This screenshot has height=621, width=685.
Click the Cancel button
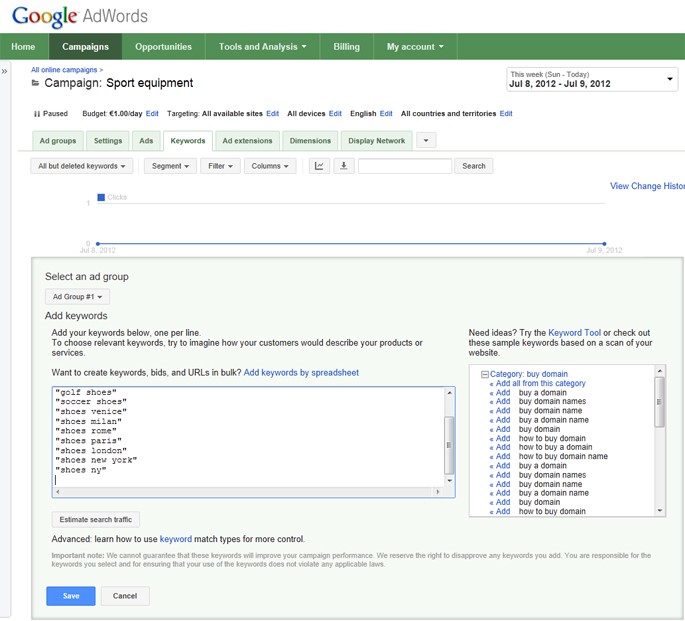[125, 596]
